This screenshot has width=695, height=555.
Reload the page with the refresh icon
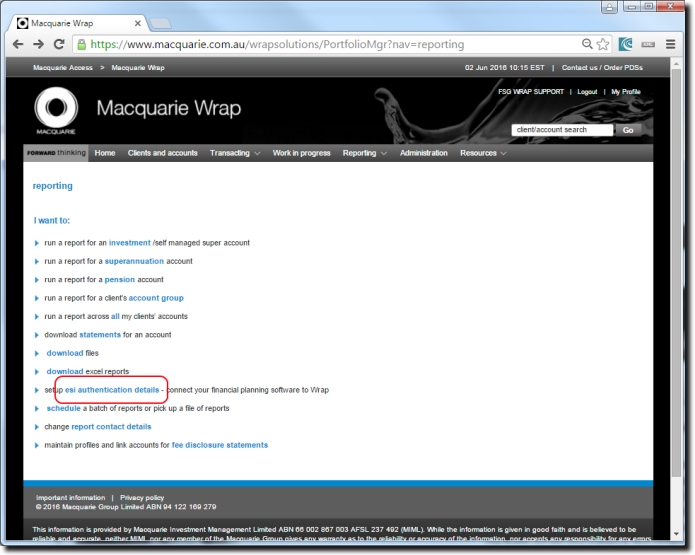(x=59, y=44)
